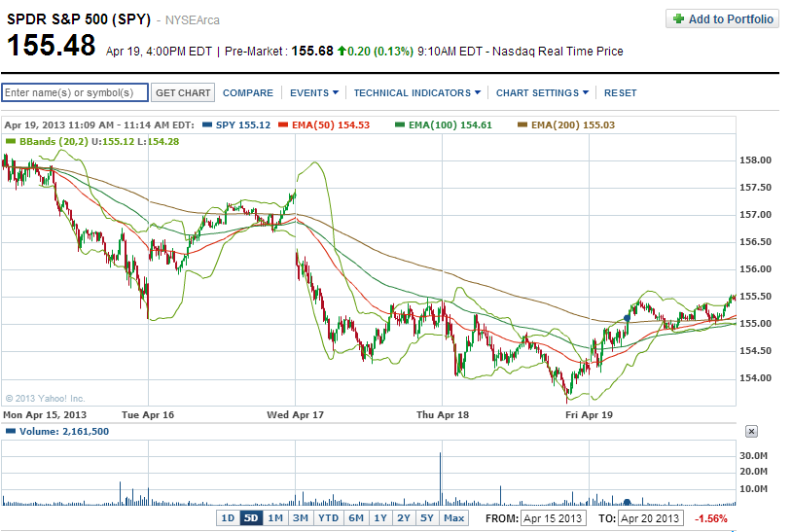This screenshot has height=532, width=792.
Task: Click the FROM date field Apr 15 2013
Action: (553, 518)
